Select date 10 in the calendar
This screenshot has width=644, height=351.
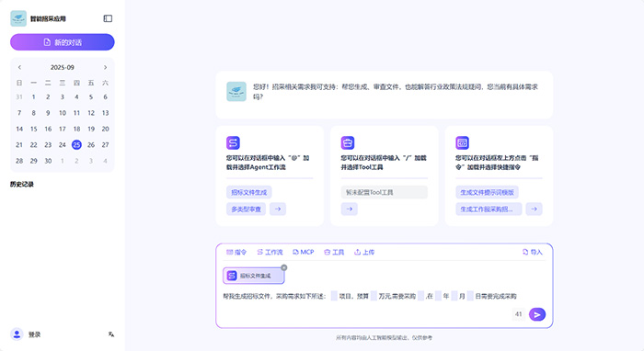pyautogui.click(x=63, y=113)
